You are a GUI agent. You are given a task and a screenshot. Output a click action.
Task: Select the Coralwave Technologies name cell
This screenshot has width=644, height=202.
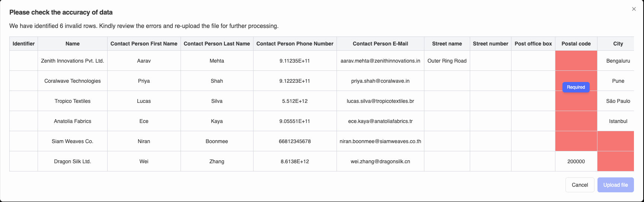coord(73,81)
